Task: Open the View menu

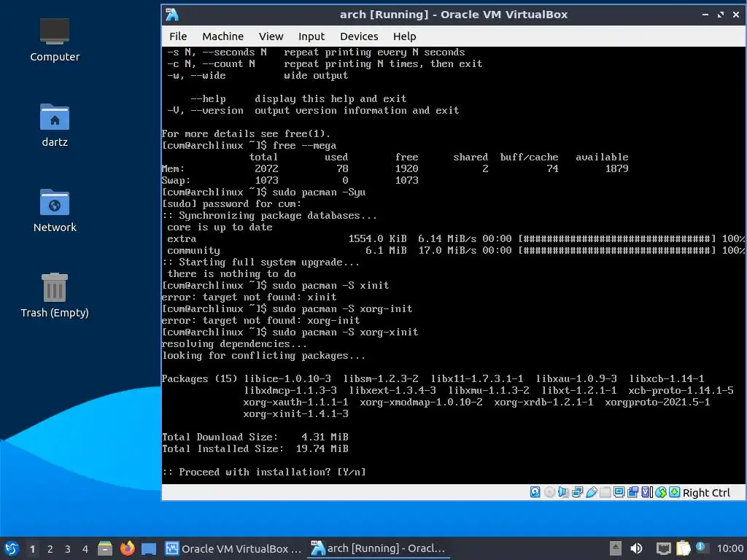Action: (x=271, y=36)
